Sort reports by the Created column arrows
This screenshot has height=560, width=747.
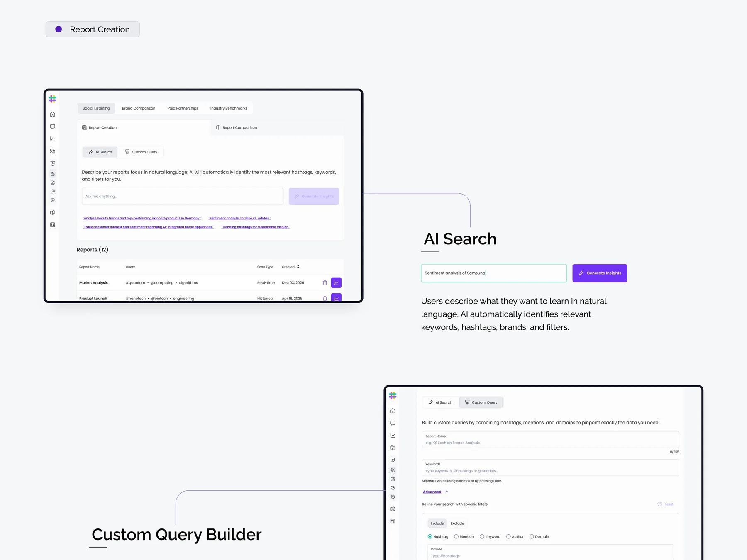pyautogui.click(x=298, y=267)
